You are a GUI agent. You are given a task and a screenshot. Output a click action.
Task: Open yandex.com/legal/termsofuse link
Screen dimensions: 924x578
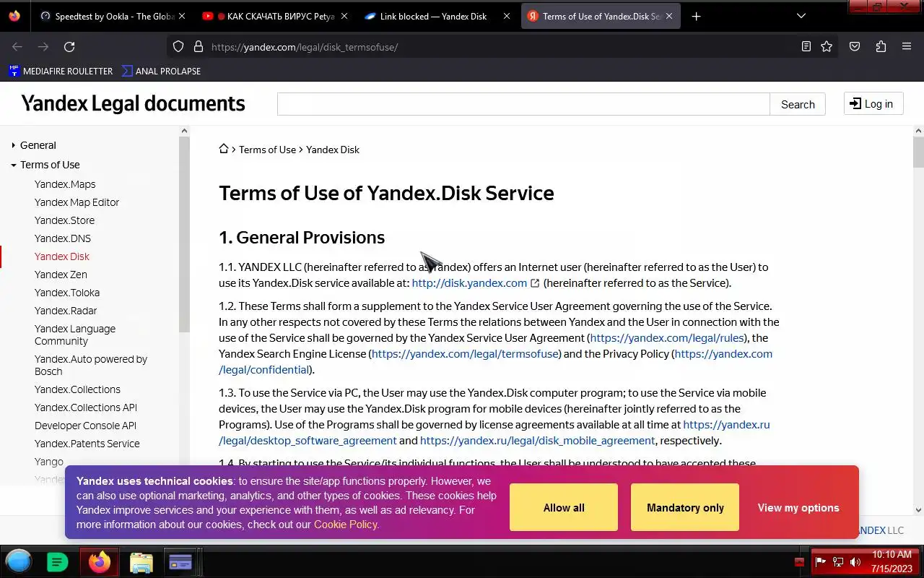[x=466, y=354]
